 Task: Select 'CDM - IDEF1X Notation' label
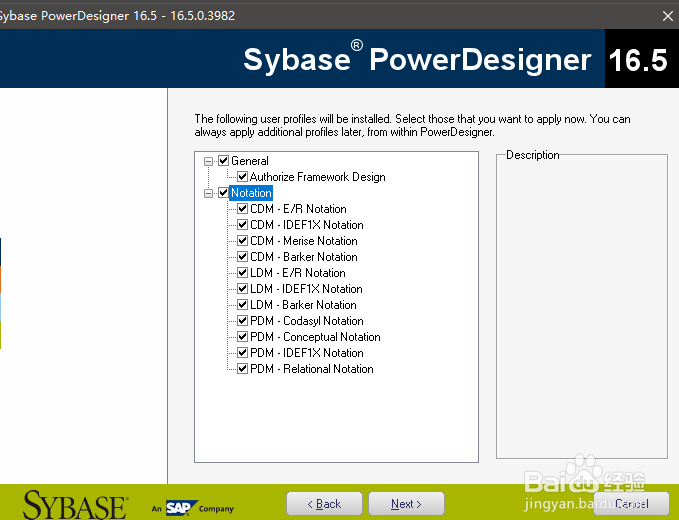click(307, 225)
